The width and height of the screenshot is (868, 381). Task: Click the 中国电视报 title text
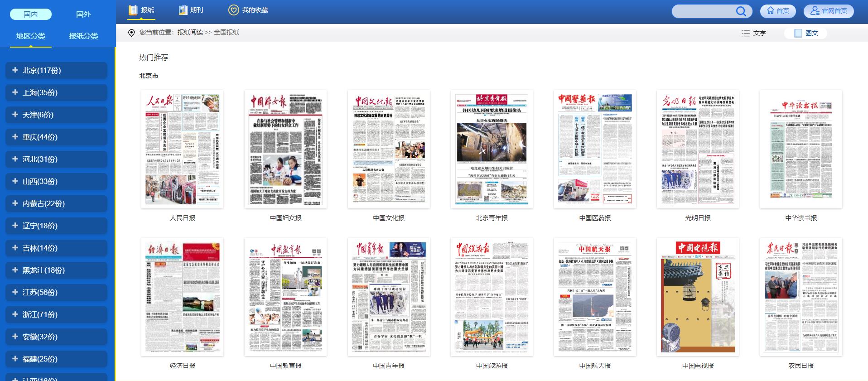point(698,366)
